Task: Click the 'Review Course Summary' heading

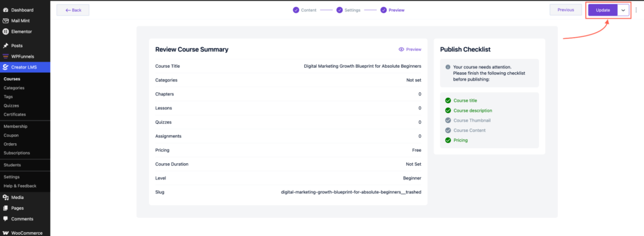Action: point(192,50)
